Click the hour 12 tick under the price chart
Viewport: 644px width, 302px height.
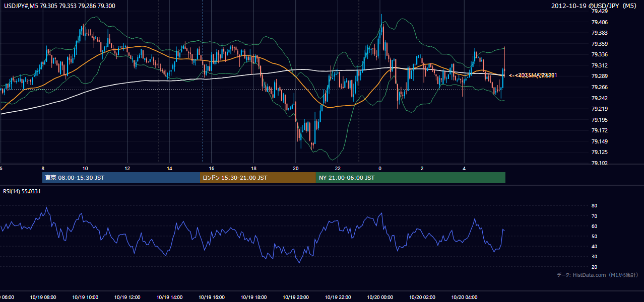tap(127, 169)
